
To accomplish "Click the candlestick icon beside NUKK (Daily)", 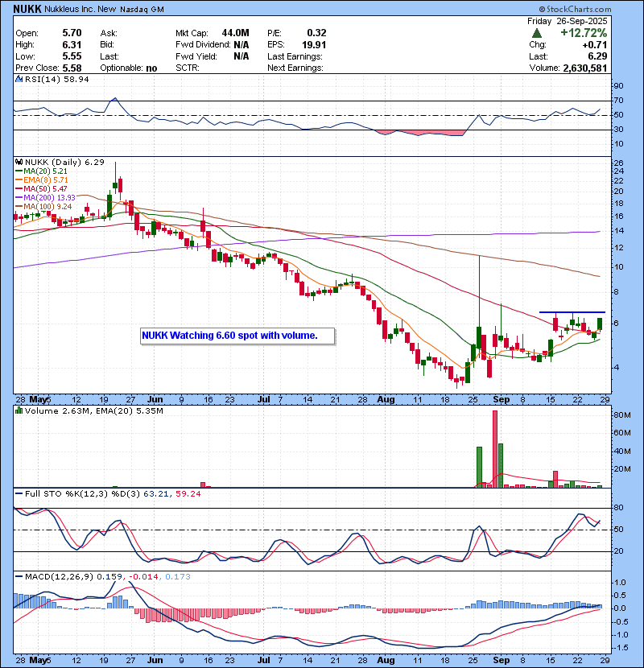I will [x=19, y=162].
